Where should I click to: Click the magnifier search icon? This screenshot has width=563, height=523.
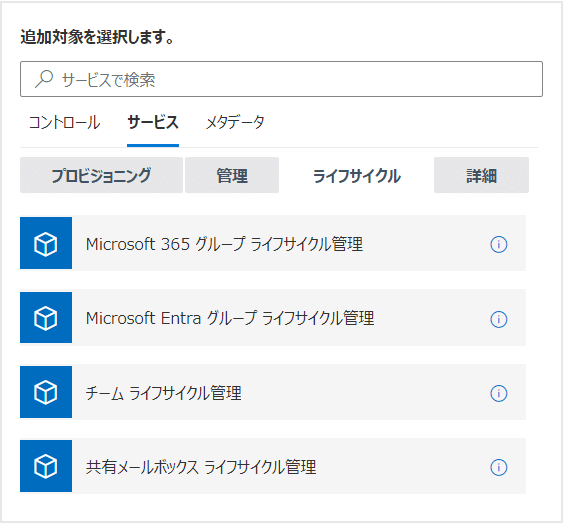pos(44,79)
